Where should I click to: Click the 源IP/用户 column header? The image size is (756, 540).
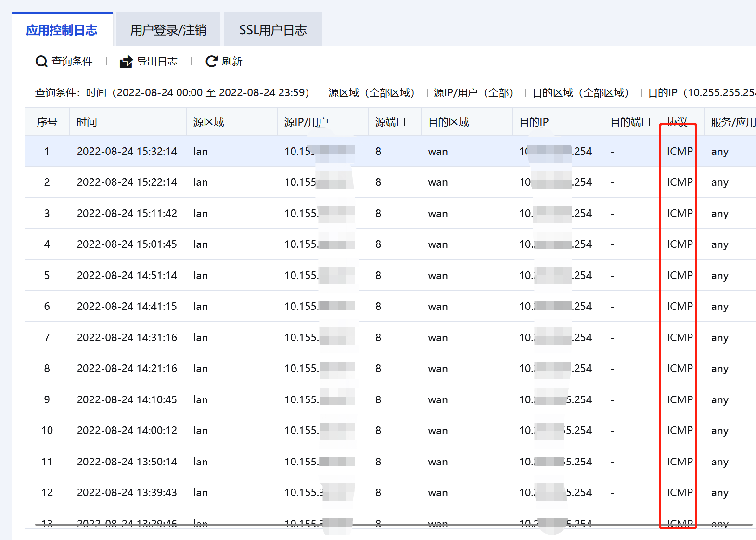306,122
